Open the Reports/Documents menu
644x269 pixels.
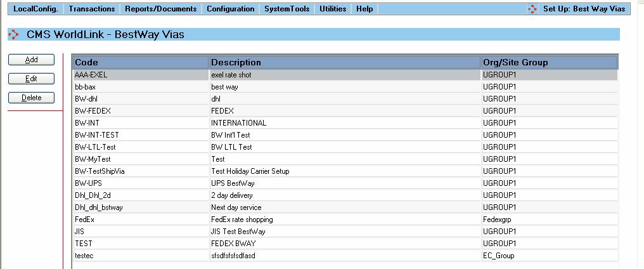pyautogui.click(x=161, y=9)
